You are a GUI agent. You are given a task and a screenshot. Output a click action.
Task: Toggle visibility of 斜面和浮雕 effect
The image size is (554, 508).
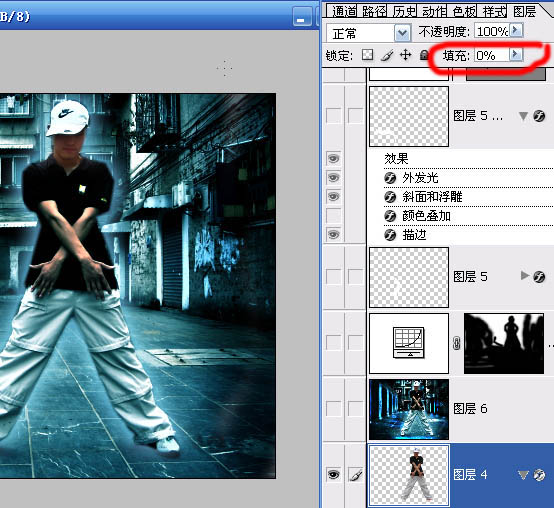coord(333,196)
